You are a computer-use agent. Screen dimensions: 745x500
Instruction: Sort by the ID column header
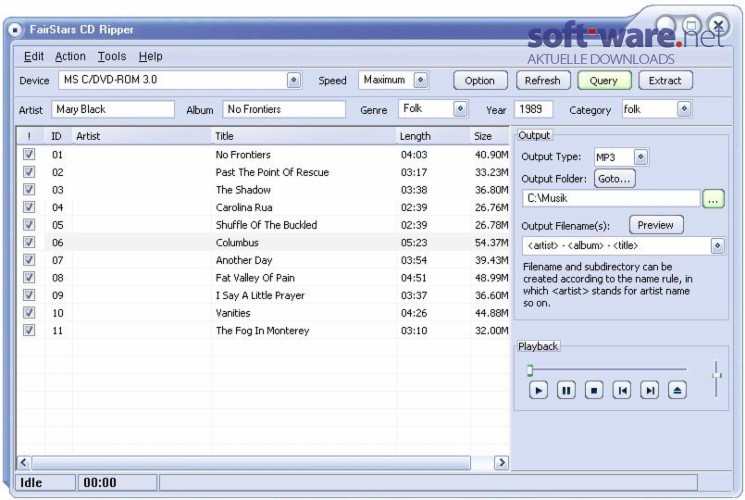[58, 136]
